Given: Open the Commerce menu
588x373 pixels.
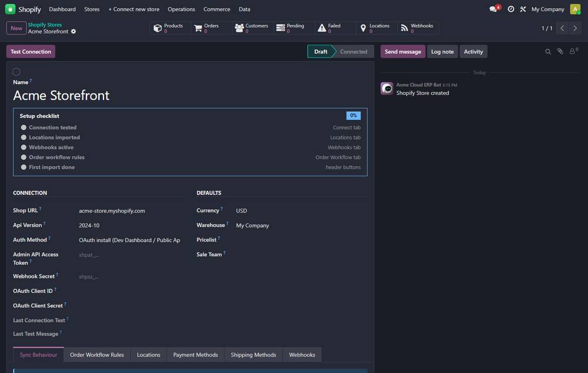Looking at the screenshot, I should click(217, 9).
